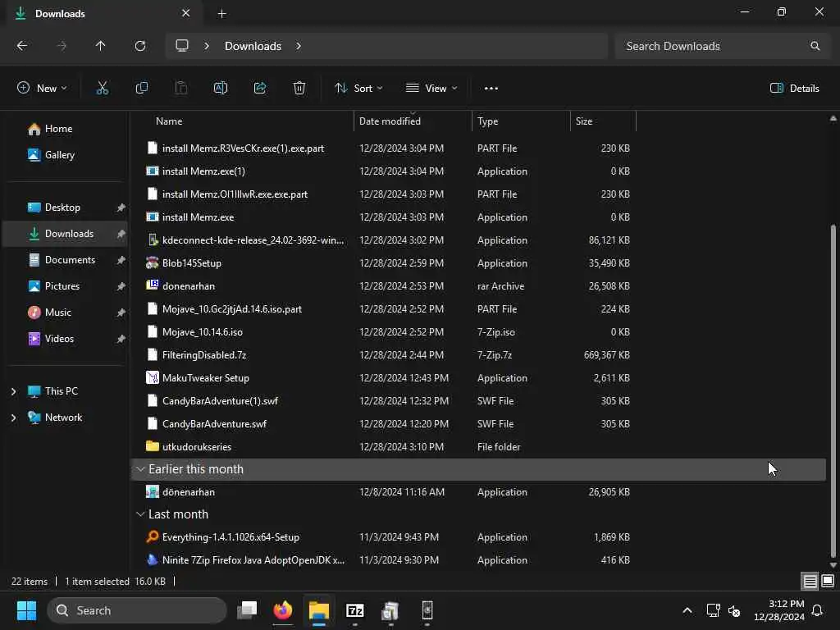Viewport: 840px width, 630px height.
Task: Click the Cut scissors icon
Action: tap(102, 88)
